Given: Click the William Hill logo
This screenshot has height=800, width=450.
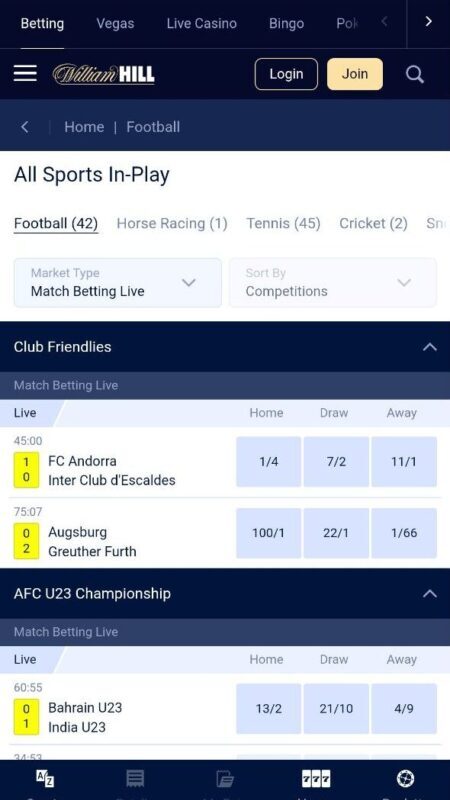Looking at the screenshot, I should click(104, 74).
